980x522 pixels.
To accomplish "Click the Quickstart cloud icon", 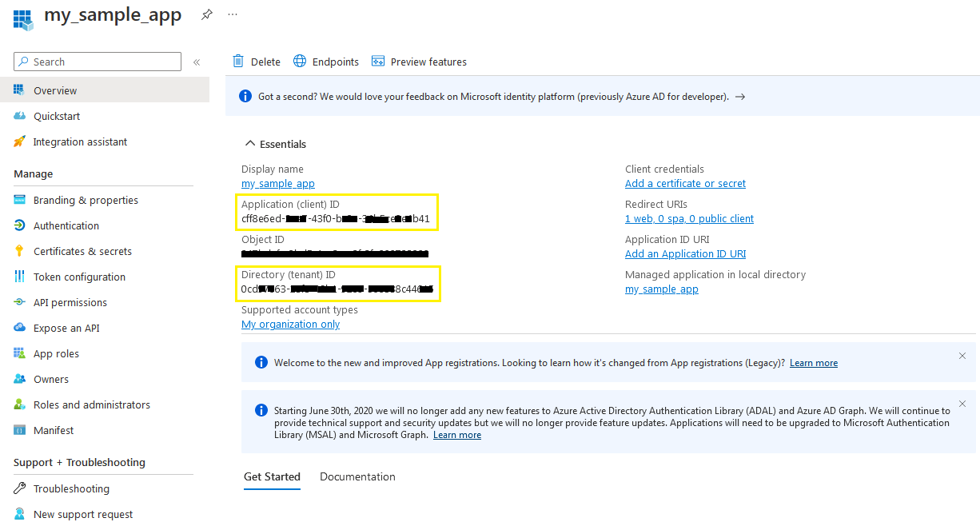I will click(19, 116).
